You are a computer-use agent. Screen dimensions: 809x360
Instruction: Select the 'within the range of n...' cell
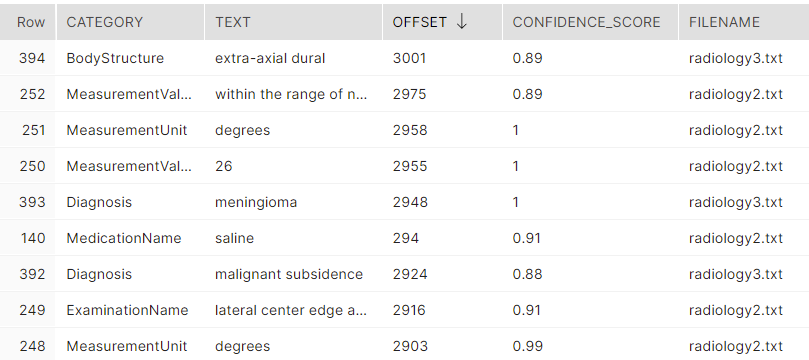(291, 94)
